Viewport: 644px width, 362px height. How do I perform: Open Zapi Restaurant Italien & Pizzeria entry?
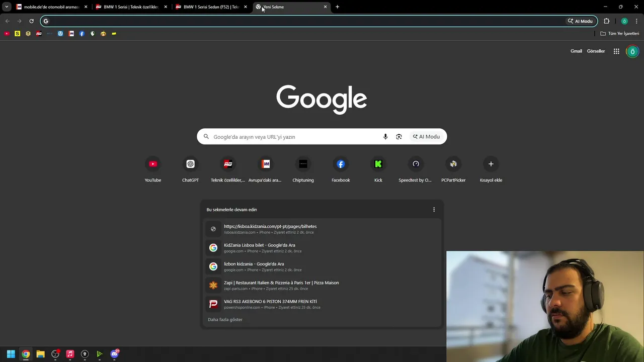(x=322, y=286)
